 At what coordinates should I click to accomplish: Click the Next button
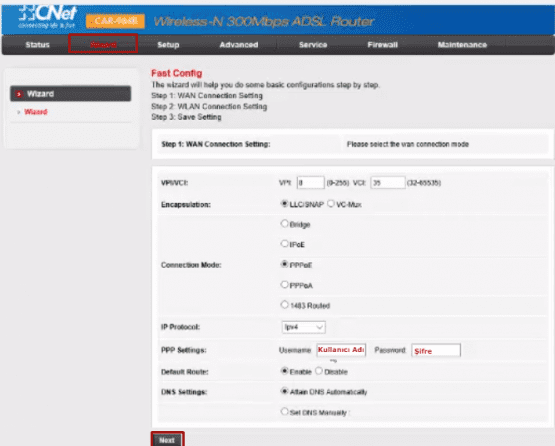pyautogui.click(x=167, y=440)
